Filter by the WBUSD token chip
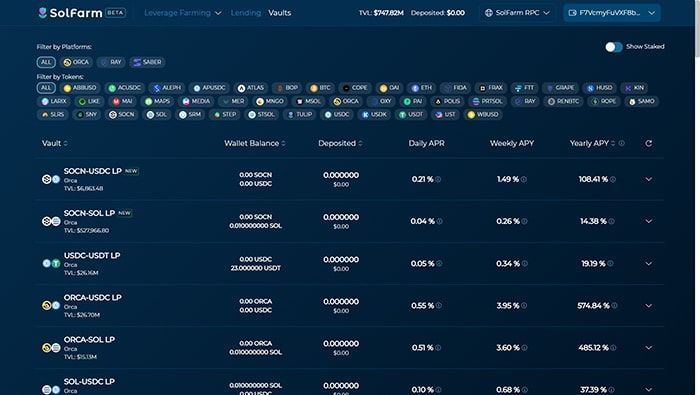This screenshot has height=395, width=700. tap(483, 115)
